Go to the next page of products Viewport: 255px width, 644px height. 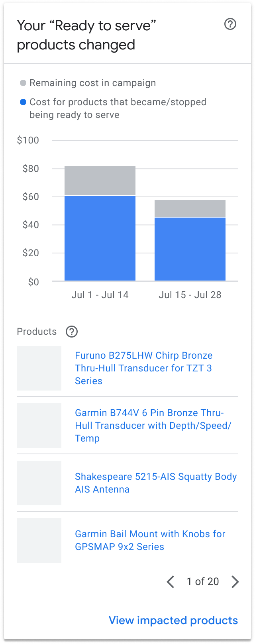(235, 582)
